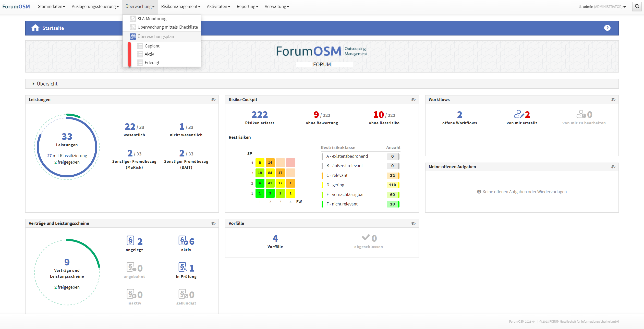Click the search magnifier icon

pyautogui.click(x=637, y=6)
